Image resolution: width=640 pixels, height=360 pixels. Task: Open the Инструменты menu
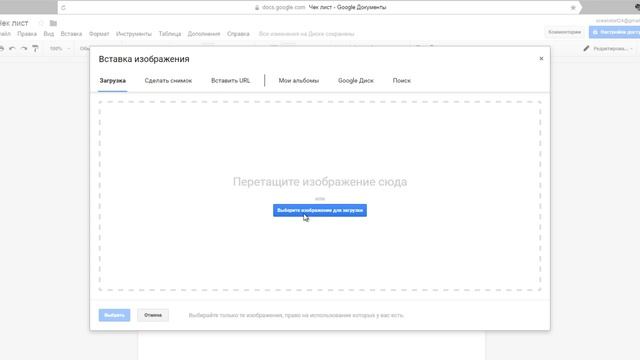(x=134, y=34)
